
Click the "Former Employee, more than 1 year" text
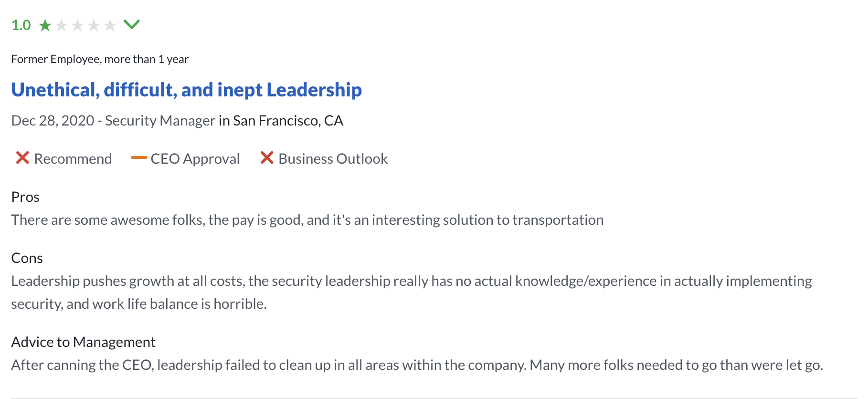100,59
